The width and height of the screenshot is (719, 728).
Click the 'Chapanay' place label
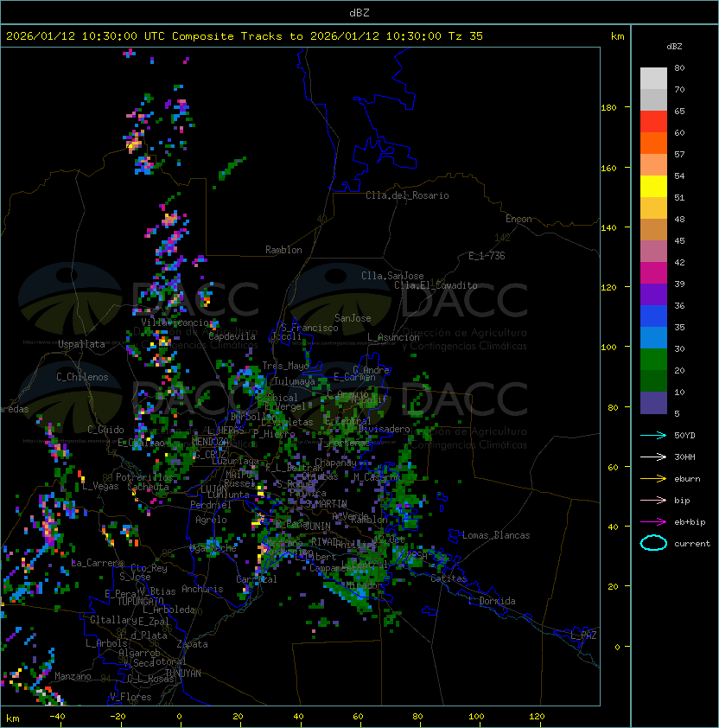335,463
